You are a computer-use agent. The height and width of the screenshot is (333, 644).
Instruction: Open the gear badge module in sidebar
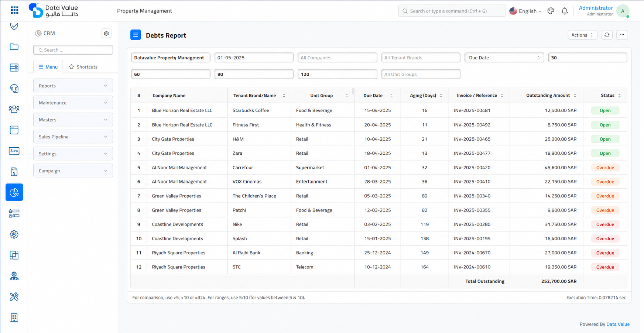pos(14,234)
